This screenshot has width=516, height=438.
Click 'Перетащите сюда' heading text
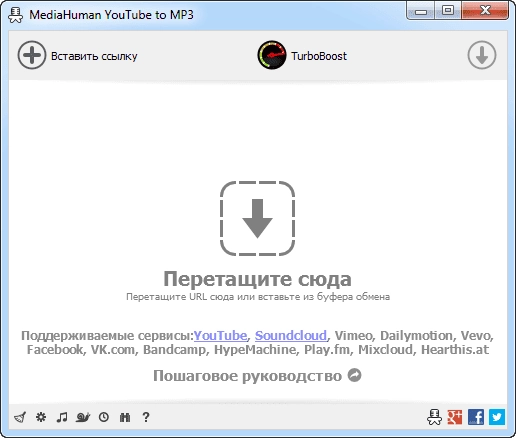(x=257, y=279)
